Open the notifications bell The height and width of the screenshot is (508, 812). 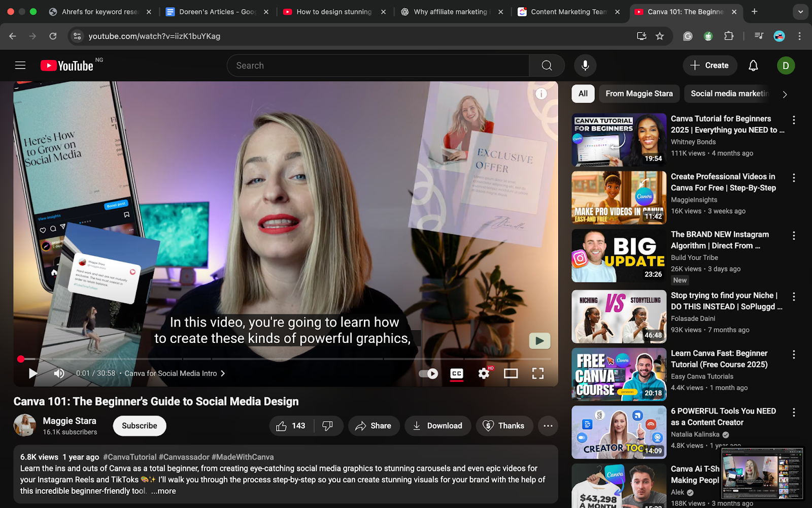pyautogui.click(x=753, y=66)
